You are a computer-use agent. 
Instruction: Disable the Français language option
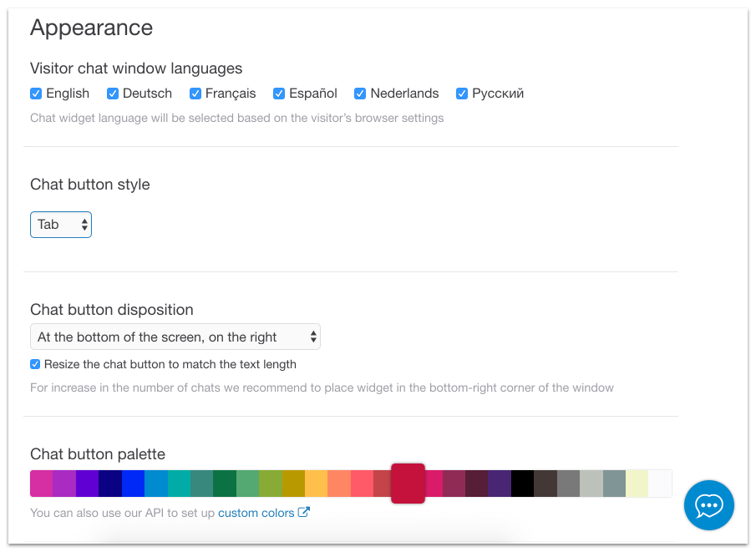[x=195, y=94]
